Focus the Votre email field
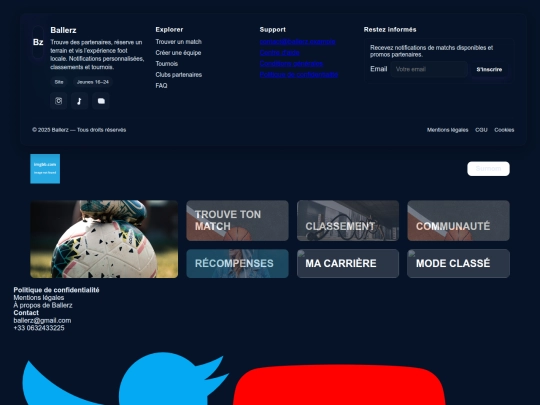Screen dimensions: 540x405 point(429,69)
